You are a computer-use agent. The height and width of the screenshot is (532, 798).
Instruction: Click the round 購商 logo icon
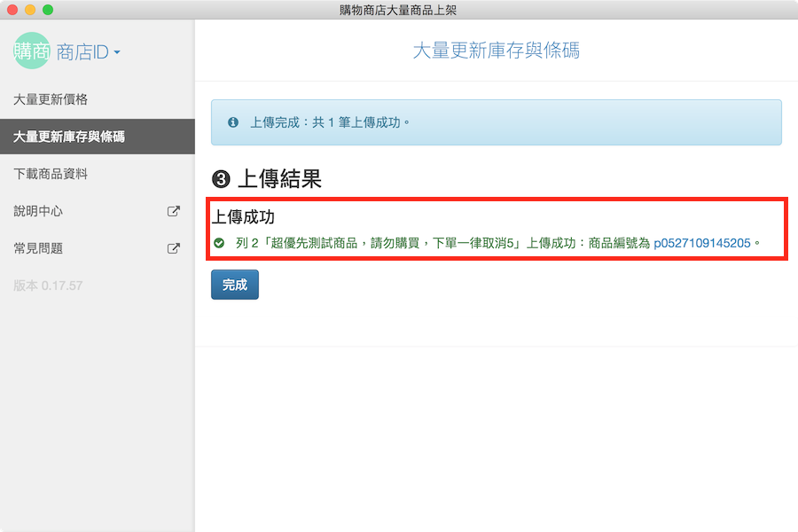pyautogui.click(x=32, y=51)
